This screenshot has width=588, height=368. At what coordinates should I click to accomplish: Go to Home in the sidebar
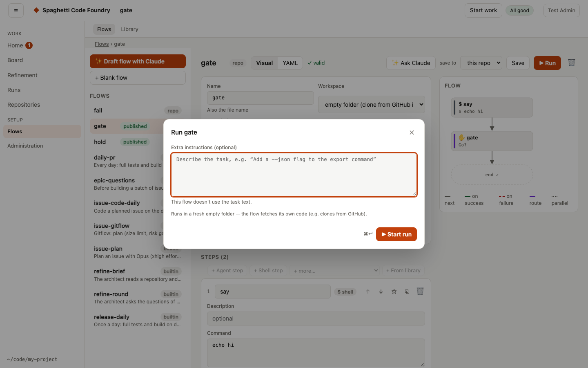(x=42, y=45)
